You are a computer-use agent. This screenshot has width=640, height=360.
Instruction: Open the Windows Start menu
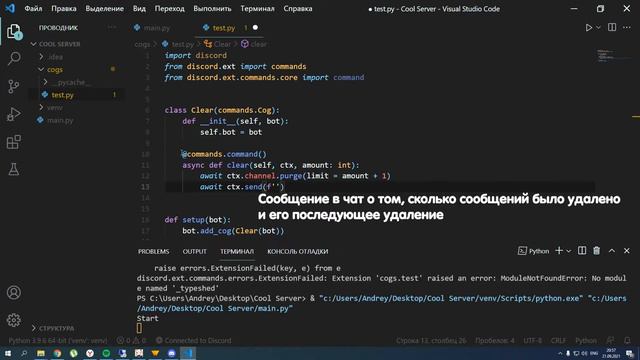tap(8, 353)
